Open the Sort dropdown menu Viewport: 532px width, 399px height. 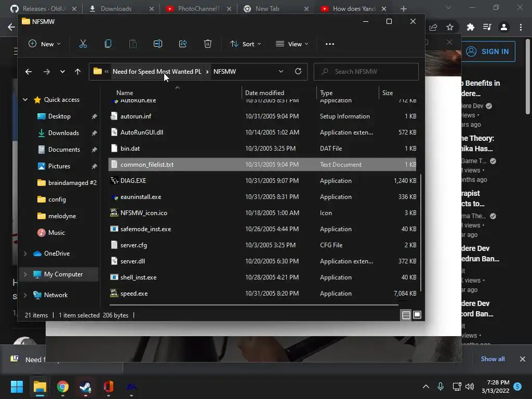(246, 44)
